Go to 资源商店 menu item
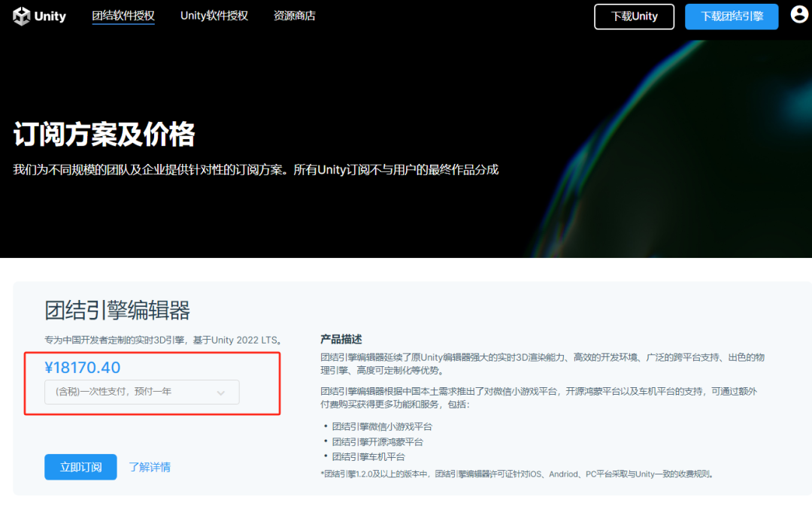This screenshot has height=506, width=812. pos(294,16)
